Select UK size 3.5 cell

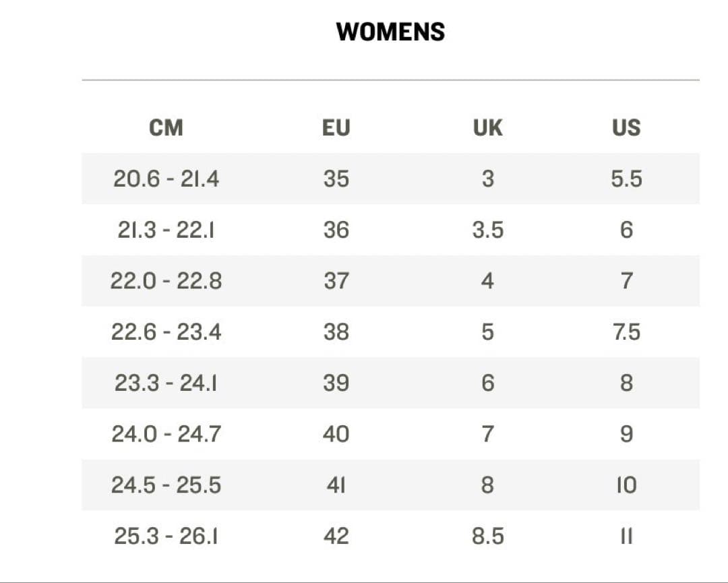tap(487, 230)
